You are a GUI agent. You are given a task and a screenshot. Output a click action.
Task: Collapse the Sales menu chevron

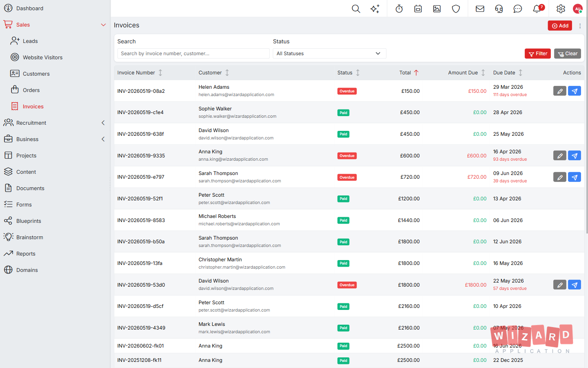point(103,25)
